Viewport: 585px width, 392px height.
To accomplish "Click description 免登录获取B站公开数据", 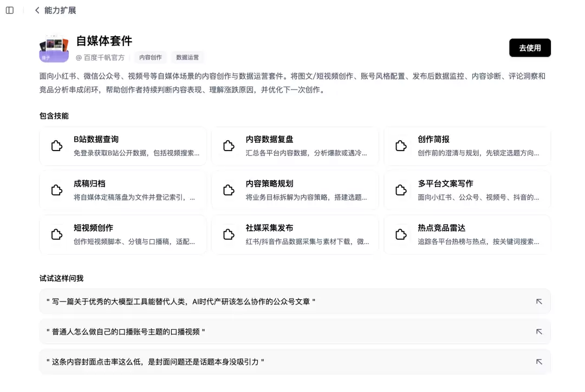I will coord(136,153).
